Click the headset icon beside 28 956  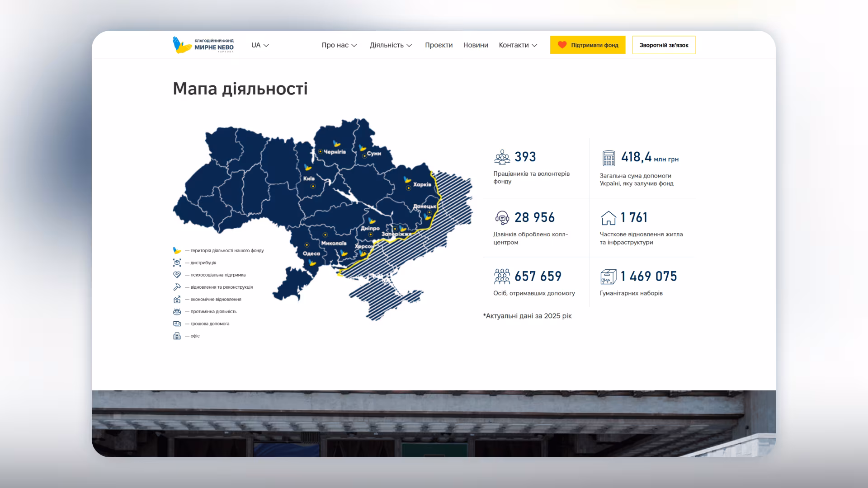(x=502, y=218)
